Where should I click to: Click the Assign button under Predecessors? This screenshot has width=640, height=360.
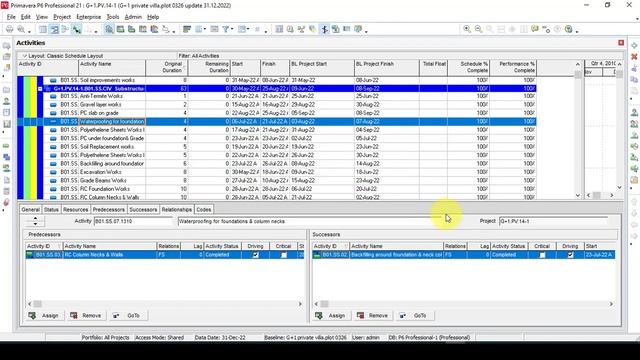tap(45, 316)
